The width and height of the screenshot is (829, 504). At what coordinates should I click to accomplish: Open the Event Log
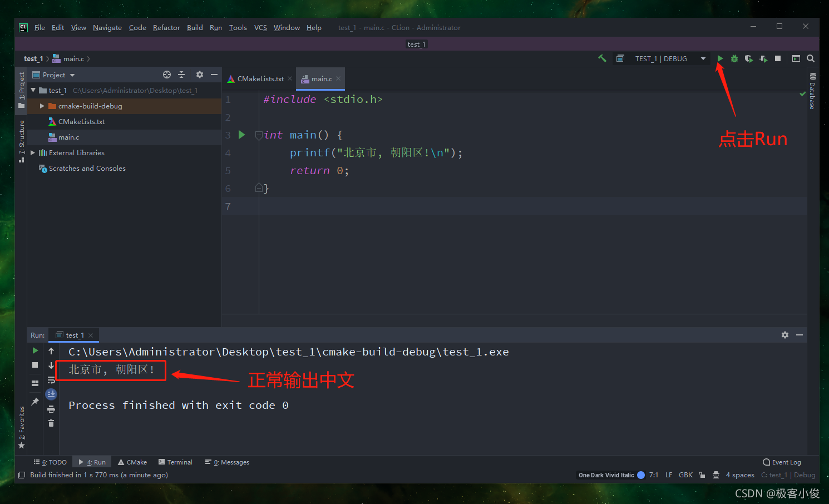click(x=782, y=462)
